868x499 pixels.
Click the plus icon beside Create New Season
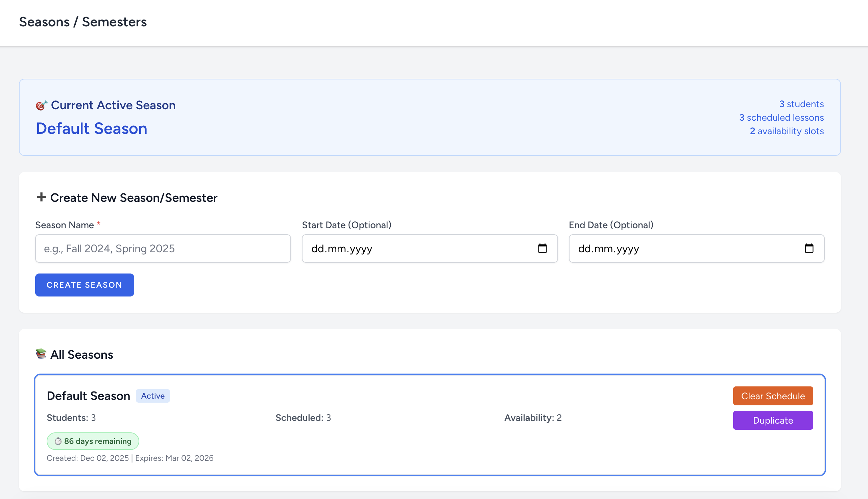pos(41,197)
